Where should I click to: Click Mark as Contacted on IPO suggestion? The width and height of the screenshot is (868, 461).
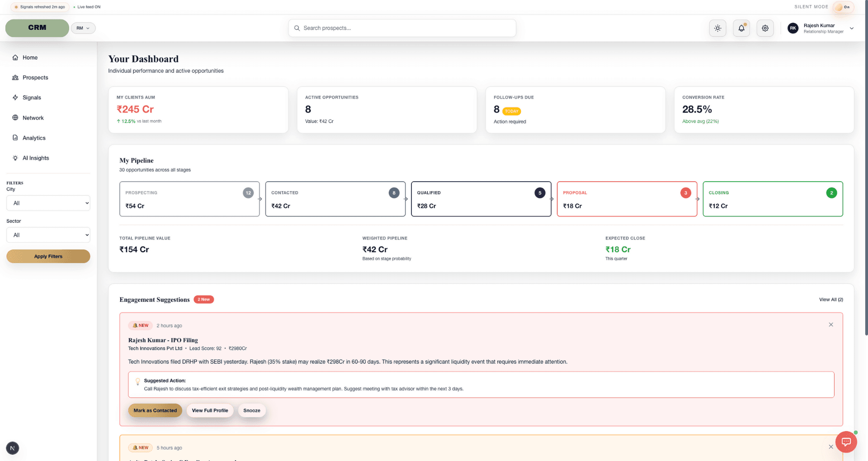click(155, 410)
